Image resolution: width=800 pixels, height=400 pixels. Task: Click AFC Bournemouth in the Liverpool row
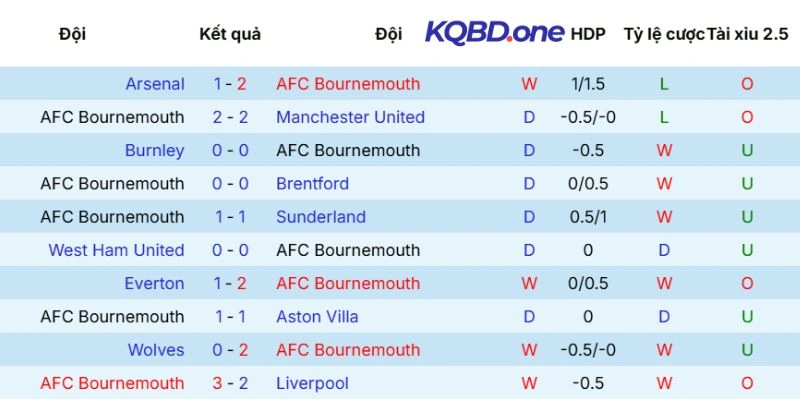[x=112, y=383]
